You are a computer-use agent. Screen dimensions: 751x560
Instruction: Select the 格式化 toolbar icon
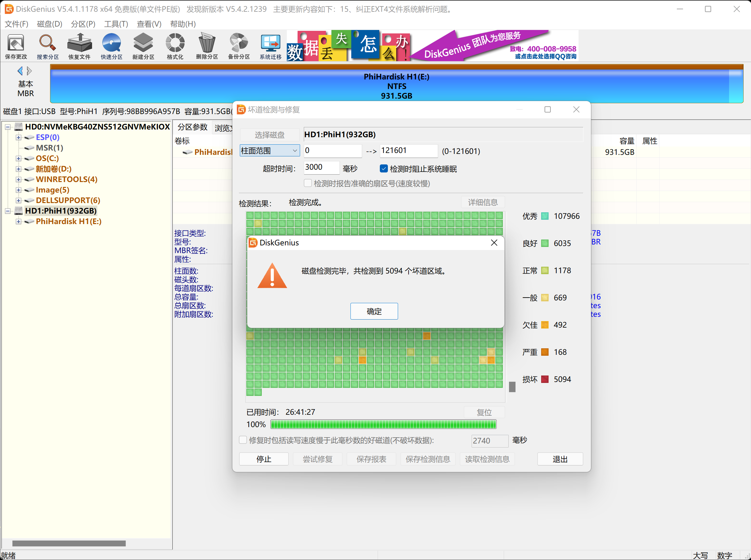[x=175, y=46]
